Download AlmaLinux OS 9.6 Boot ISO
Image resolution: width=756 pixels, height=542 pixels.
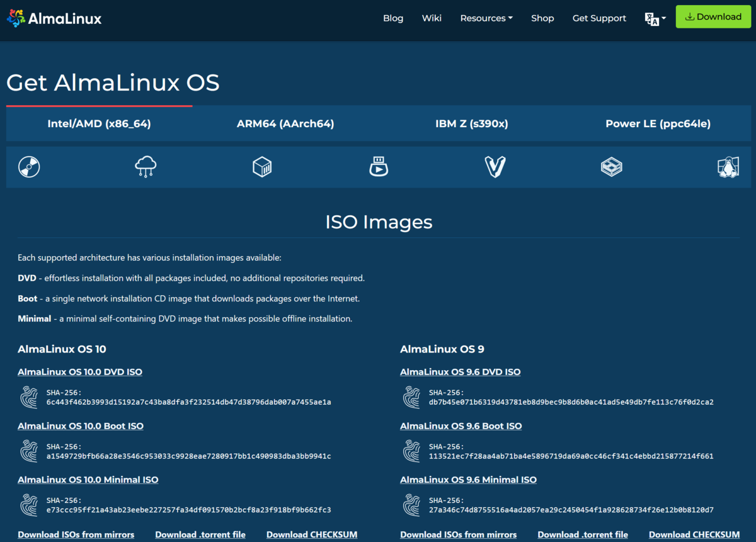[461, 426]
